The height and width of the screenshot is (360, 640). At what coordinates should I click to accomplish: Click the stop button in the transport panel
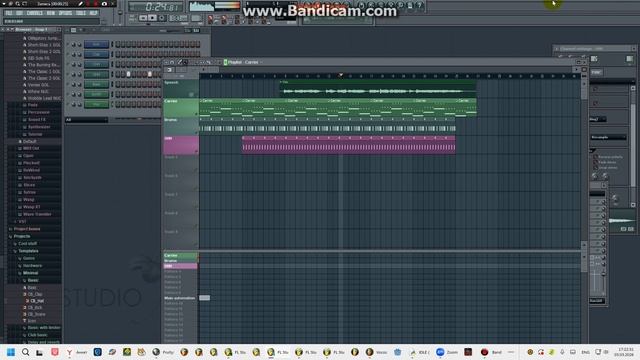(x=152, y=18)
